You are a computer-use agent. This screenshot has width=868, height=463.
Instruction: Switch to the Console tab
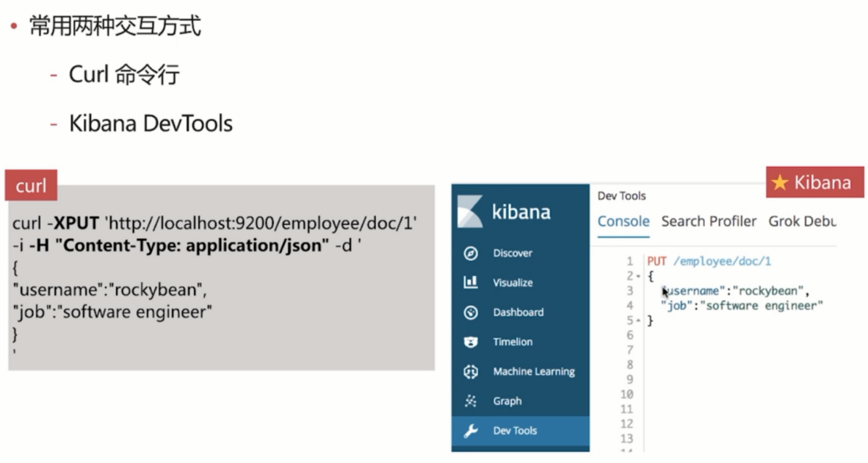pyautogui.click(x=623, y=221)
